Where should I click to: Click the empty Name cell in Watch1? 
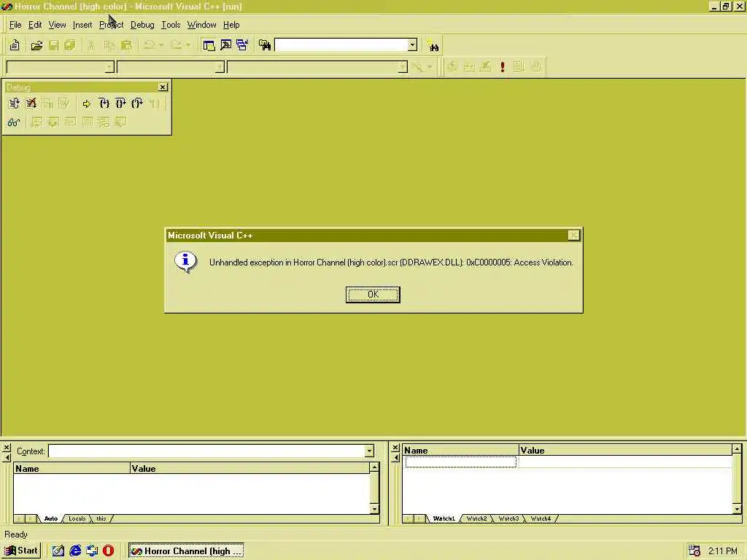pyautogui.click(x=460, y=462)
